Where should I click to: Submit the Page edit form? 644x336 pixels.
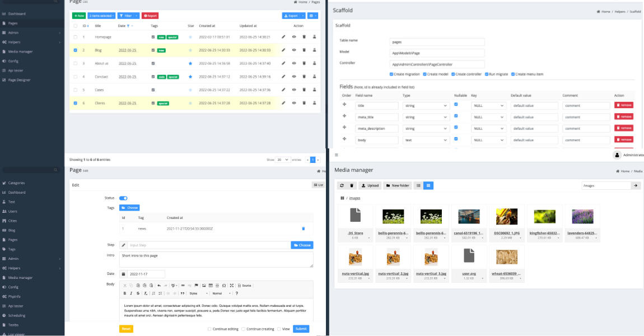coord(301,329)
